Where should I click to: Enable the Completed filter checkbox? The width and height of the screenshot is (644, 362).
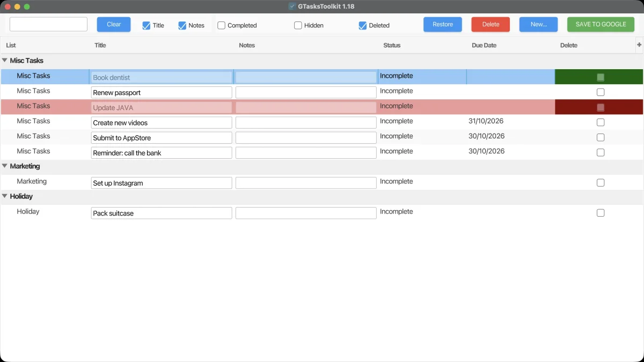click(221, 25)
